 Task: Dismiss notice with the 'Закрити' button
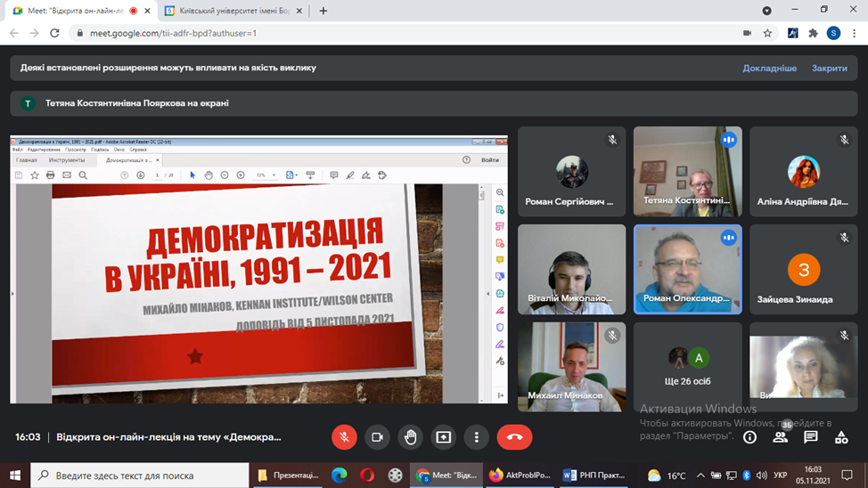tap(829, 68)
